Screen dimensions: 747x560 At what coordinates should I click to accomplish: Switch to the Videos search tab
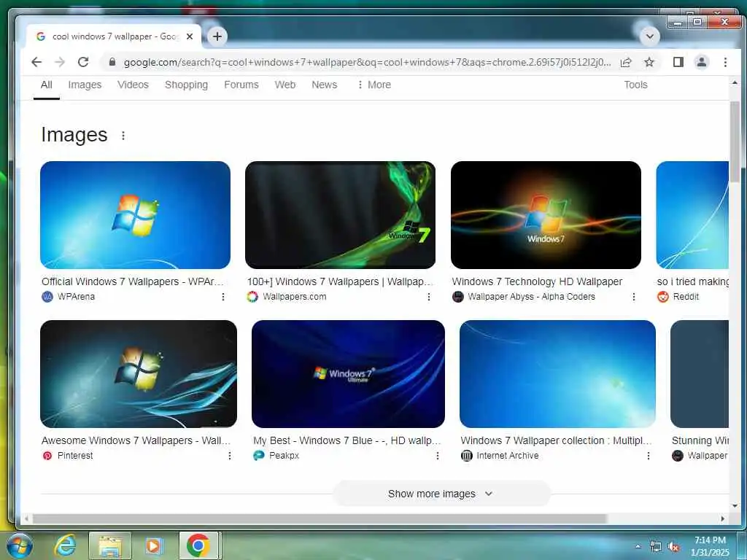click(x=133, y=85)
